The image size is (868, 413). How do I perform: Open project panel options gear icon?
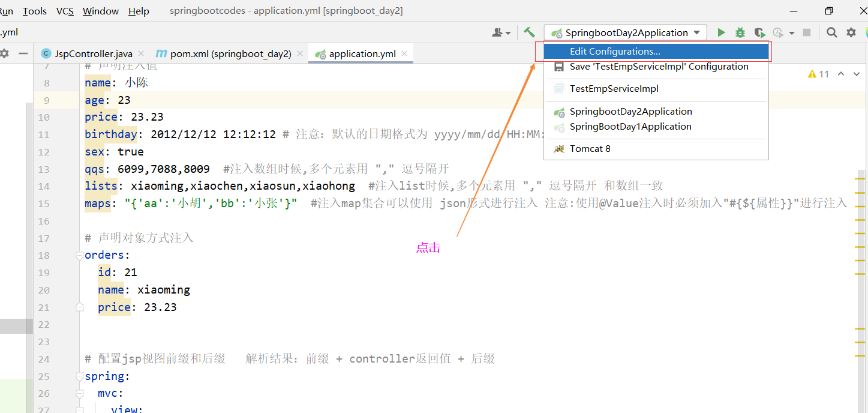pos(4,53)
